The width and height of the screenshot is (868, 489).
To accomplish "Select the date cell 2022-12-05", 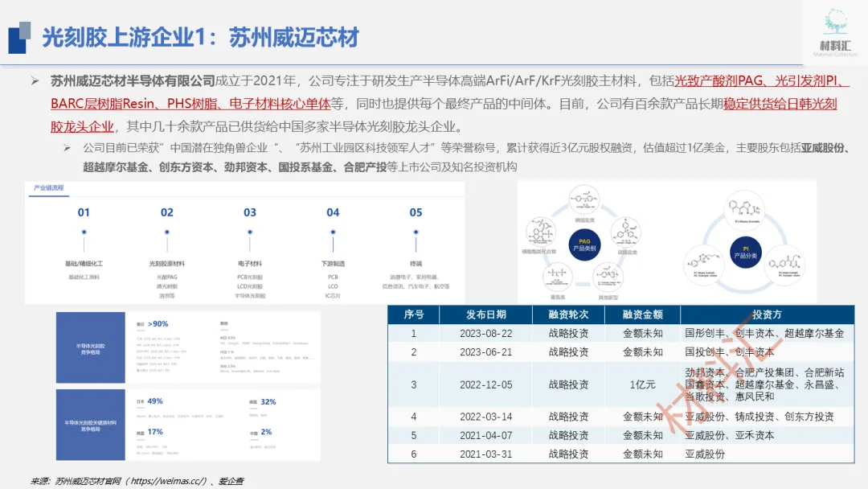I will point(486,384).
